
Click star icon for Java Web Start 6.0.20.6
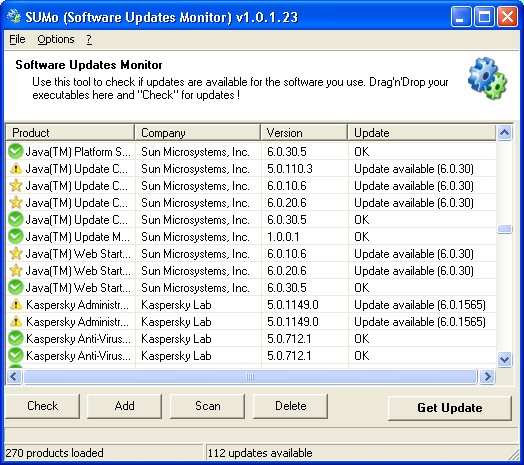[x=16, y=270]
